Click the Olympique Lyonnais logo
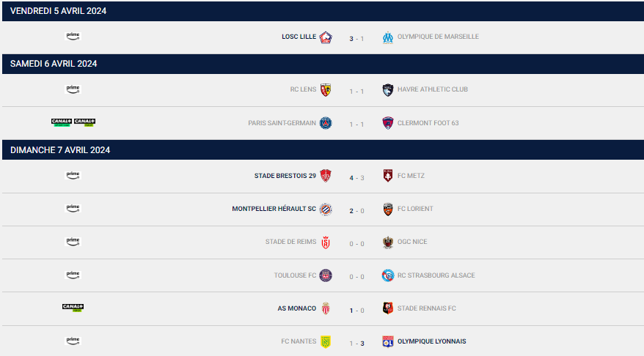The image size is (644, 356). (x=388, y=341)
